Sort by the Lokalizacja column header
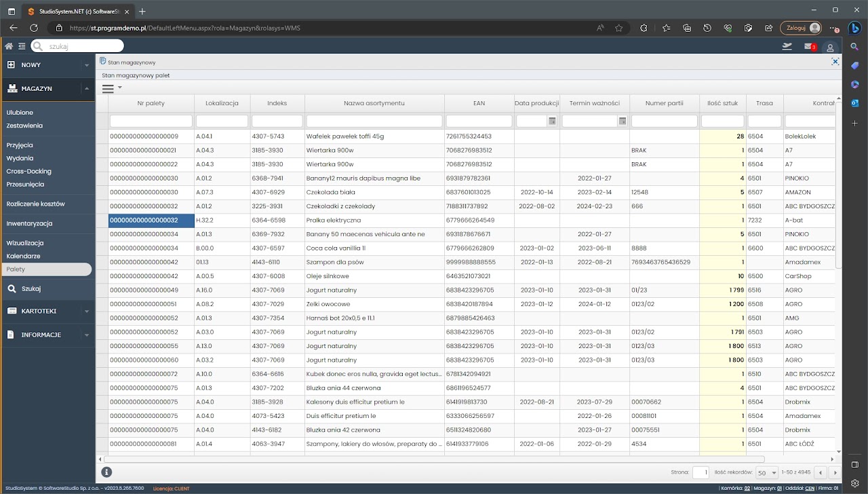The height and width of the screenshot is (494, 868). click(222, 103)
